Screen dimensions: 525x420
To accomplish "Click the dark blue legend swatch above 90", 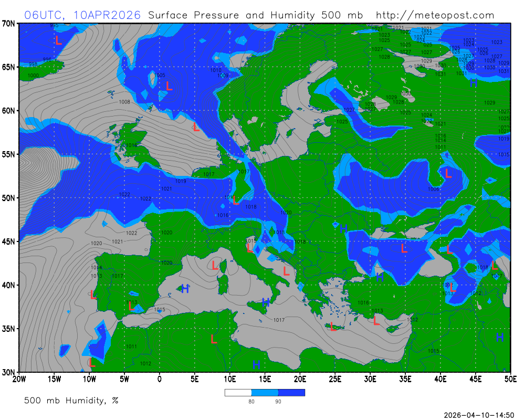I will [x=291, y=392].
